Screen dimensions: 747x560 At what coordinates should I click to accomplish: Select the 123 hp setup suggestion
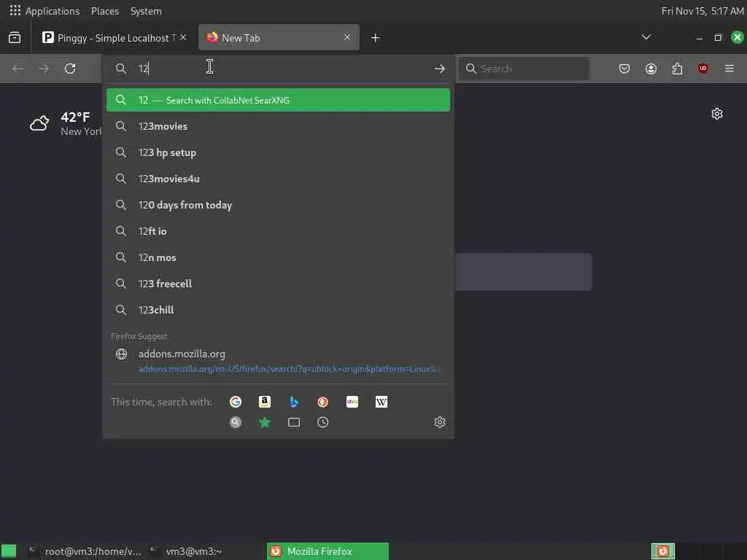coord(278,152)
